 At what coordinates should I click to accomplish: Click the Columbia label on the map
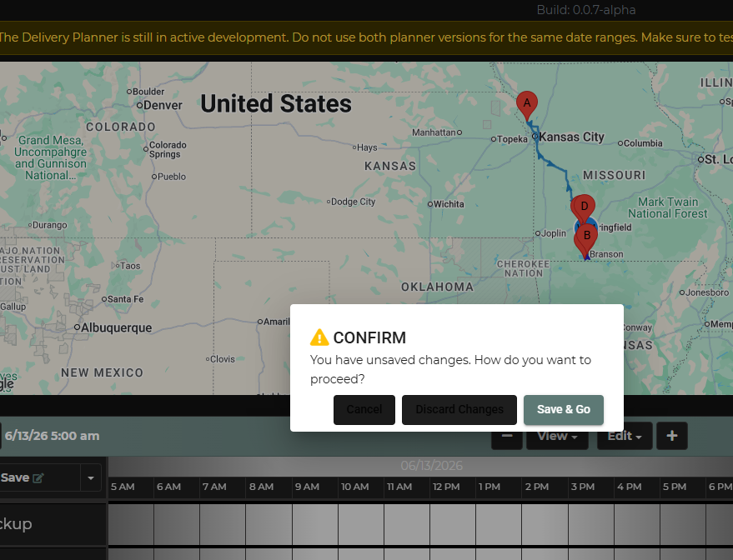pos(643,143)
